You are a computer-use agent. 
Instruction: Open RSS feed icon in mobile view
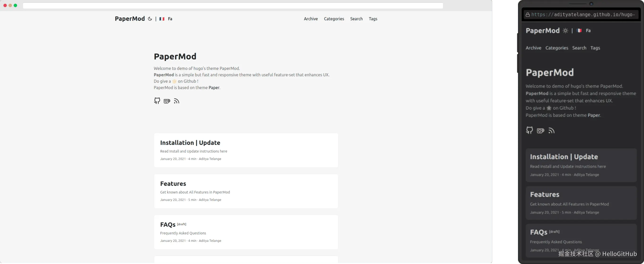click(551, 130)
